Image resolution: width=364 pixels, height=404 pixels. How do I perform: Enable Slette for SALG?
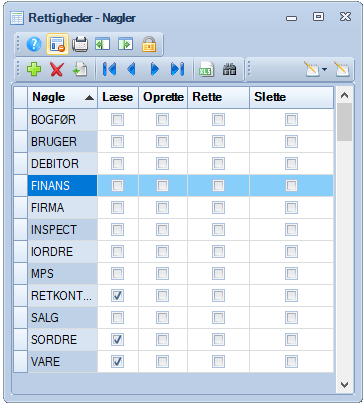tap(291, 317)
